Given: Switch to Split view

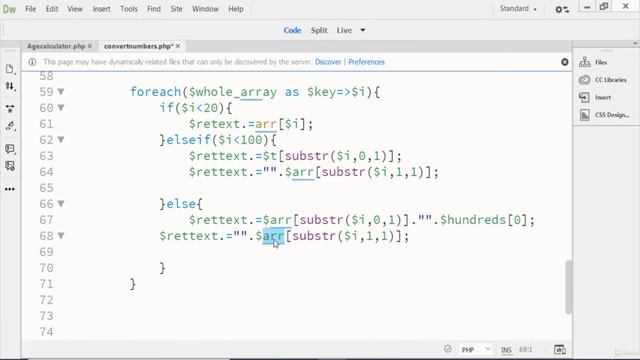Looking at the screenshot, I should (319, 30).
